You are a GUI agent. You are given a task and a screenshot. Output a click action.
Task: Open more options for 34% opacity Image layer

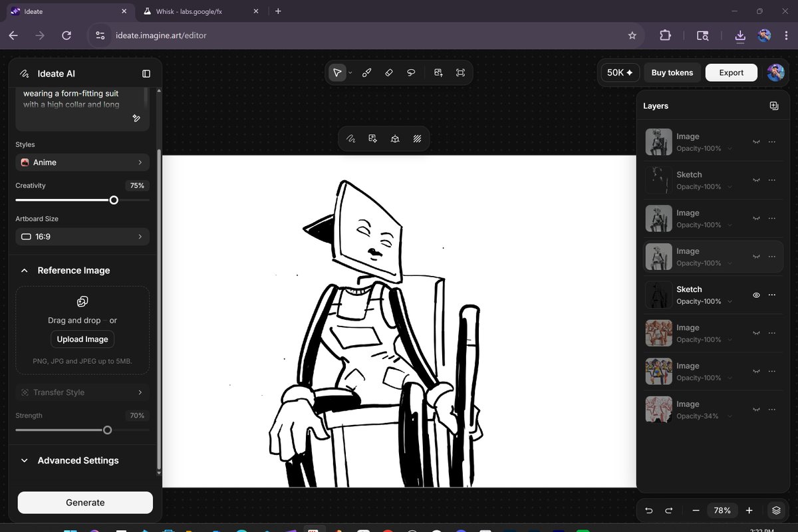(772, 409)
